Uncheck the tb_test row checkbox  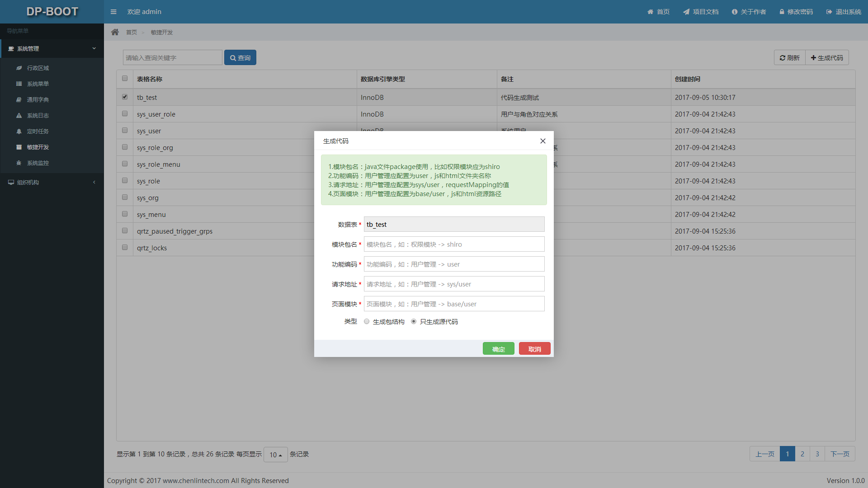pos(125,97)
